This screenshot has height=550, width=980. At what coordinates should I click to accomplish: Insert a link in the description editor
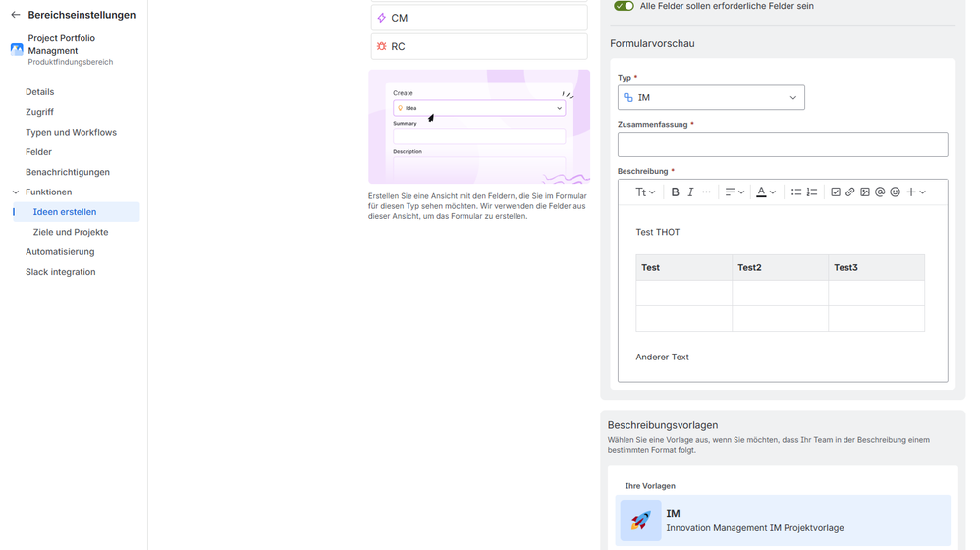850,192
